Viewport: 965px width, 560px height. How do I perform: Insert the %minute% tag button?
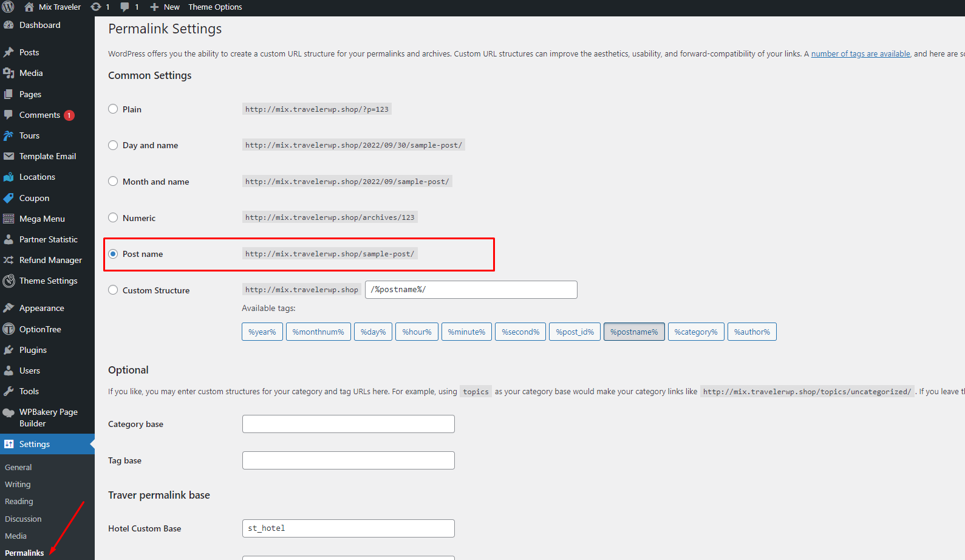(x=466, y=332)
